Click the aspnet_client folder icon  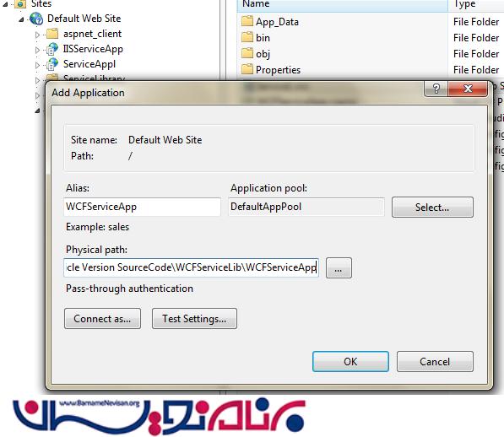pyautogui.click(x=52, y=34)
